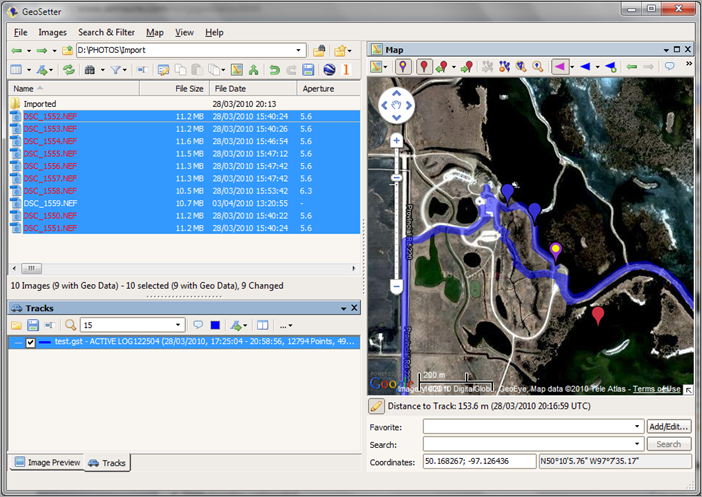
Task: Click pencil icon beside Distance to Track
Action: tap(377, 406)
